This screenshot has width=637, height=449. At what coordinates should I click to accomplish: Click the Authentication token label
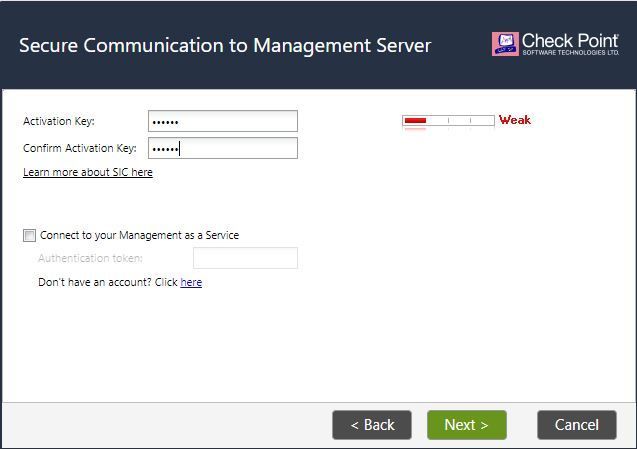(x=90, y=258)
